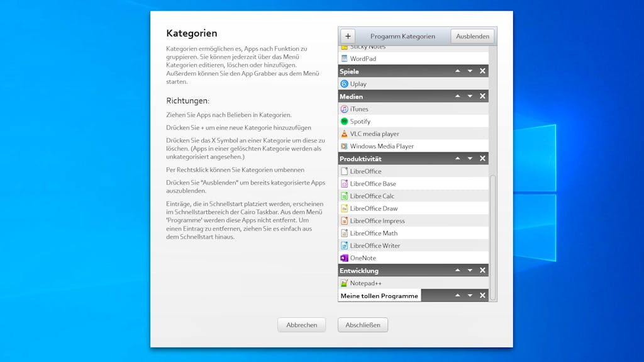The image size is (644, 362).
Task: Delete the Entwicklung category
Action: (x=482, y=270)
